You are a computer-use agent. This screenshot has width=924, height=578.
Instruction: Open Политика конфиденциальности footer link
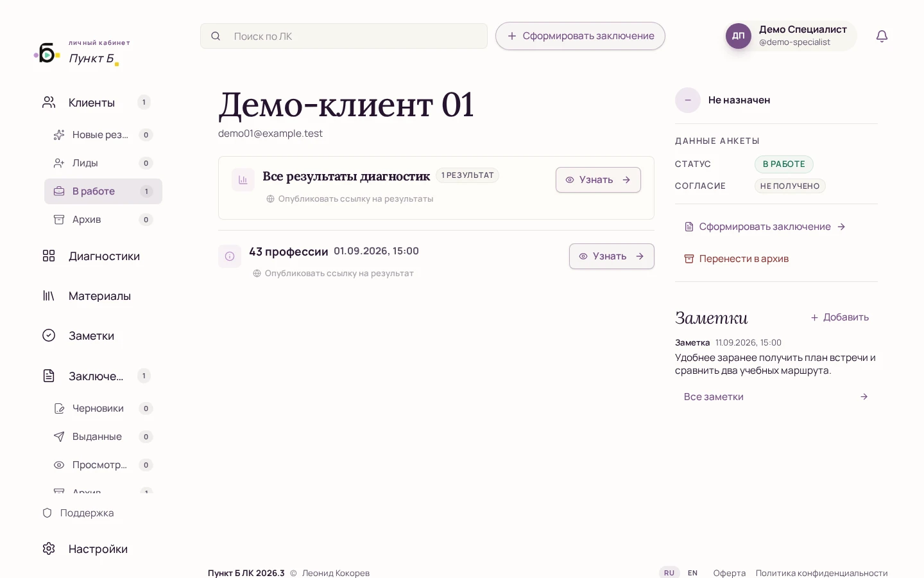tap(822, 573)
